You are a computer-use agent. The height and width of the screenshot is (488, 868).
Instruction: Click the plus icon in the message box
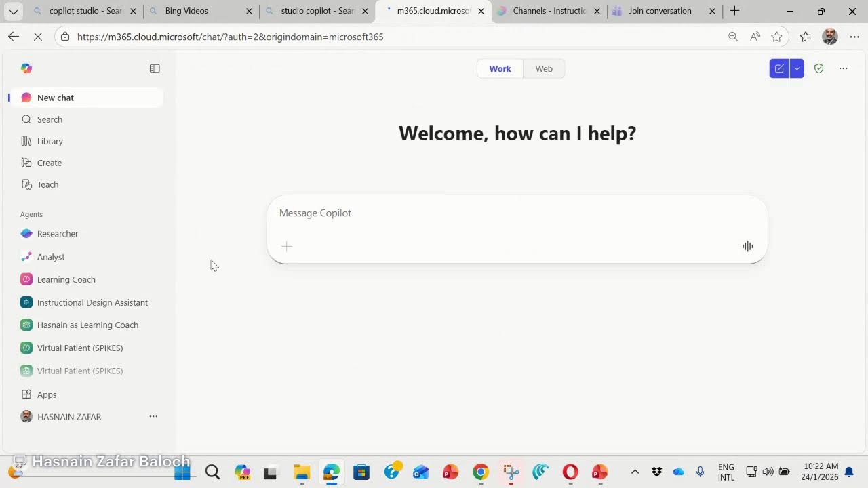(x=286, y=247)
